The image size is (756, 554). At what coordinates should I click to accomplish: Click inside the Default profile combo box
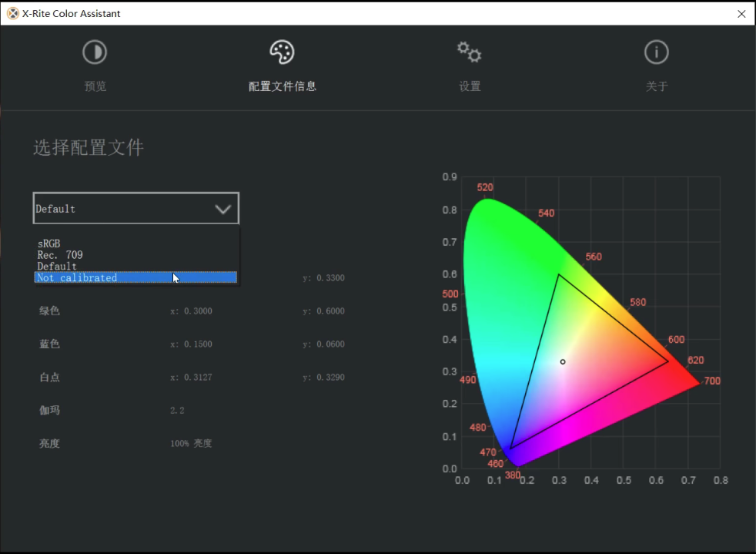(x=115, y=208)
